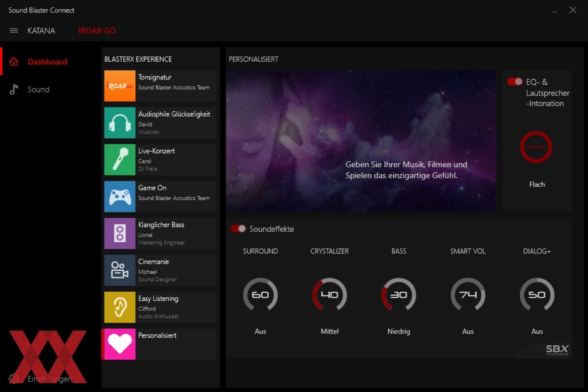The width and height of the screenshot is (588, 392).
Task: Click the Bass dial showing 30
Action: [399, 295]
